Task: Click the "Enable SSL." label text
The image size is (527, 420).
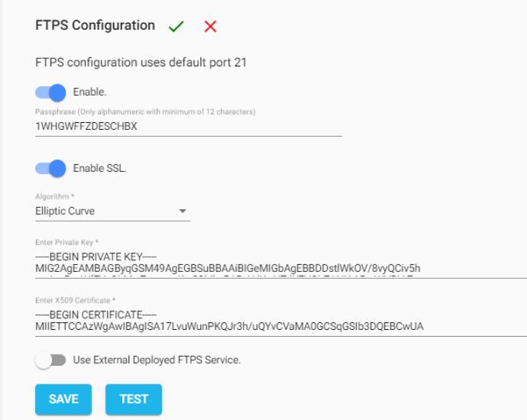Action: [100, 168]
